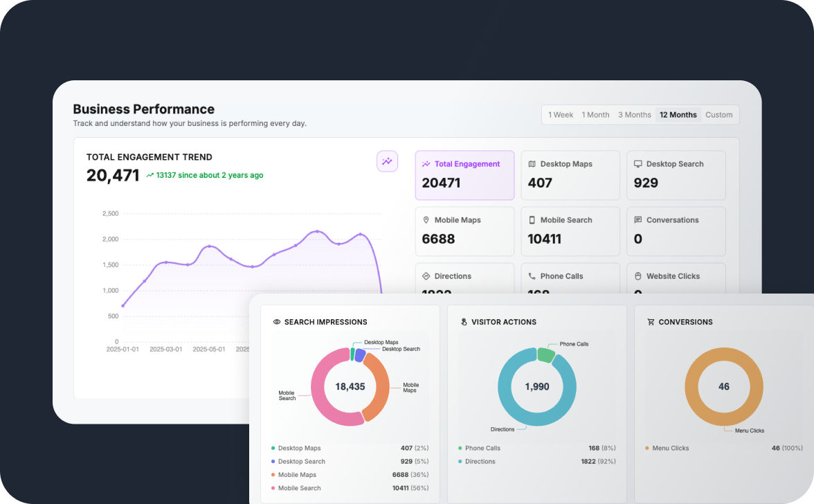Open the Custom date range picker
Viewport: 814px width, 504px height.
718,114
